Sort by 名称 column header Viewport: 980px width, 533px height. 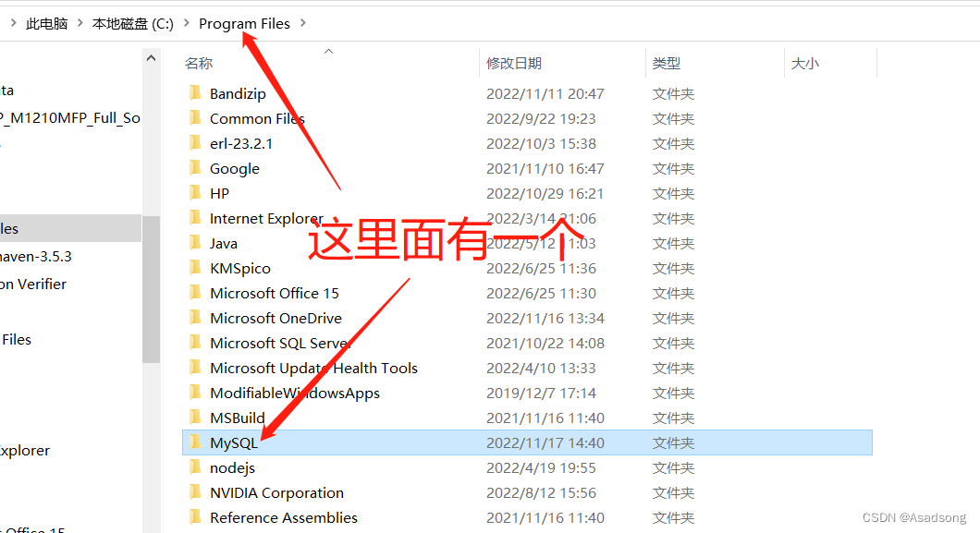coord(199,63)
